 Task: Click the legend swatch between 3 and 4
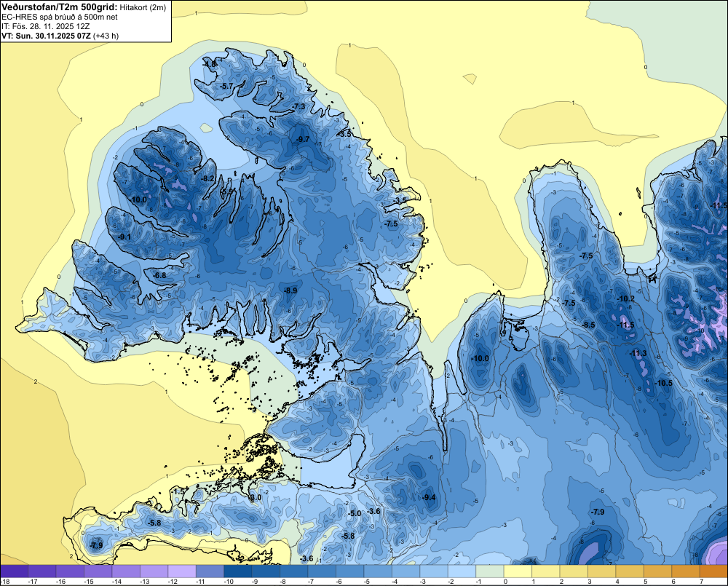[x=602, y=571]
